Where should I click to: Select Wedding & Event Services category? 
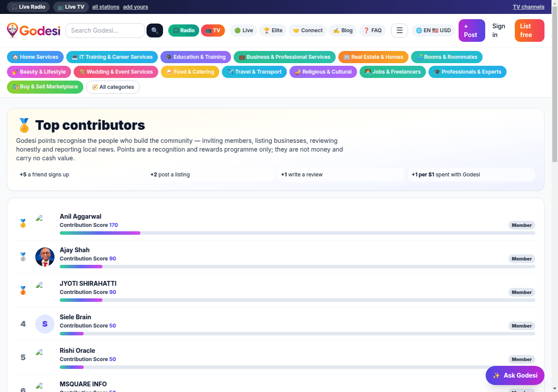click(x=116, y=72)
